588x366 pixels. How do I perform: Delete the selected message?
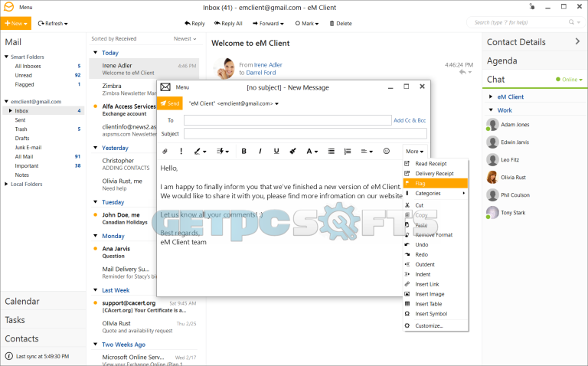click(x=341, y=23)
